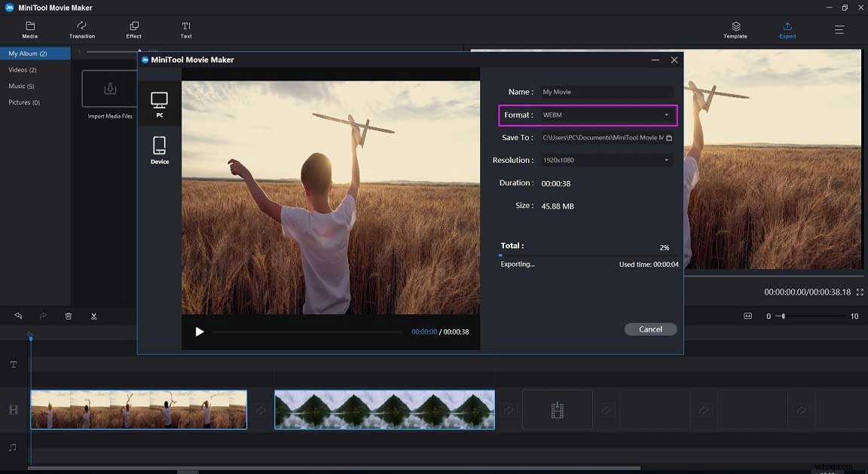Image resolution: width=868 pixels, height=474 pixels.
Task: Adjust the timeline zoom slider
Action: (x=784, y=316)
